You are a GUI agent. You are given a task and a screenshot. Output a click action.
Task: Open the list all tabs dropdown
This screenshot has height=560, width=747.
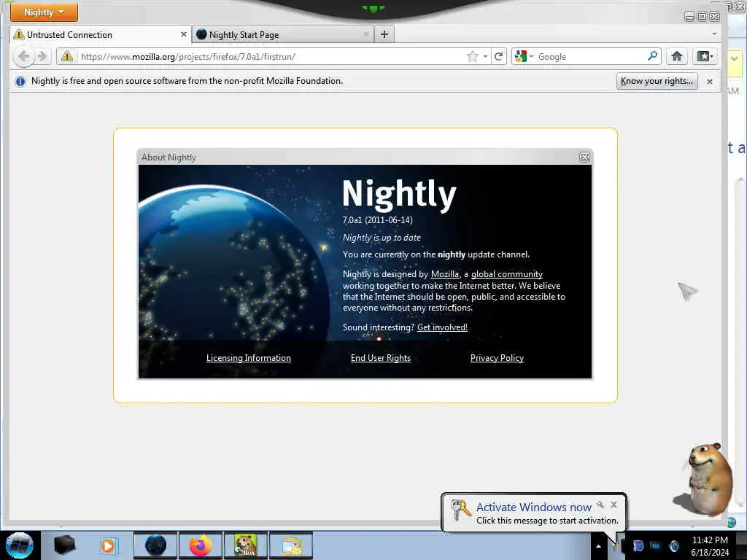[714, 34]
